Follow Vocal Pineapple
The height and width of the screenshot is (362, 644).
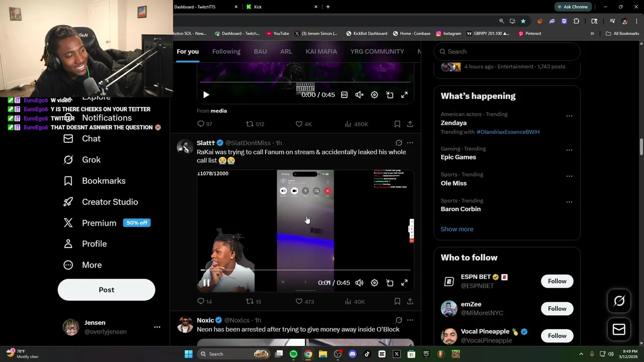[557, 336]
